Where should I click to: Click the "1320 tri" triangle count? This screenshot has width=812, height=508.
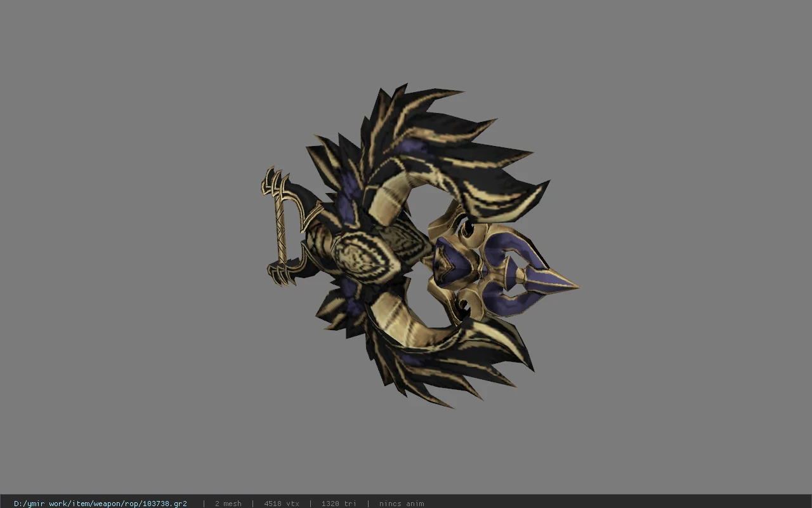[x=339, y=504]
